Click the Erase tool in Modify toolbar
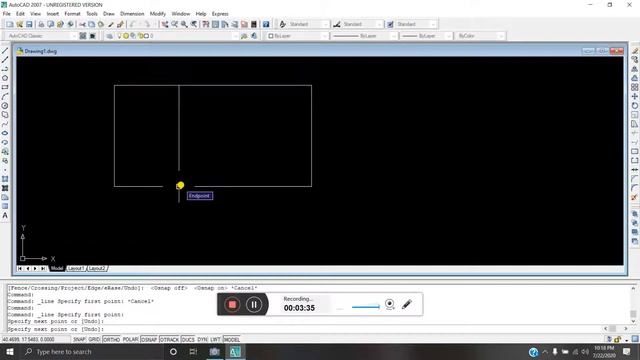The image size is (640, 360). click(x=635, y=51)
